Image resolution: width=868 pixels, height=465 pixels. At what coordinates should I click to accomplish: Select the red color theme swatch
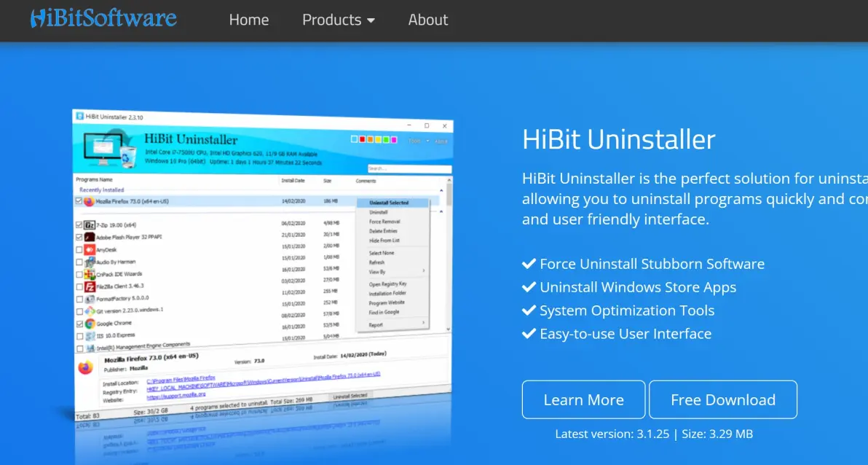coord(362,139)
